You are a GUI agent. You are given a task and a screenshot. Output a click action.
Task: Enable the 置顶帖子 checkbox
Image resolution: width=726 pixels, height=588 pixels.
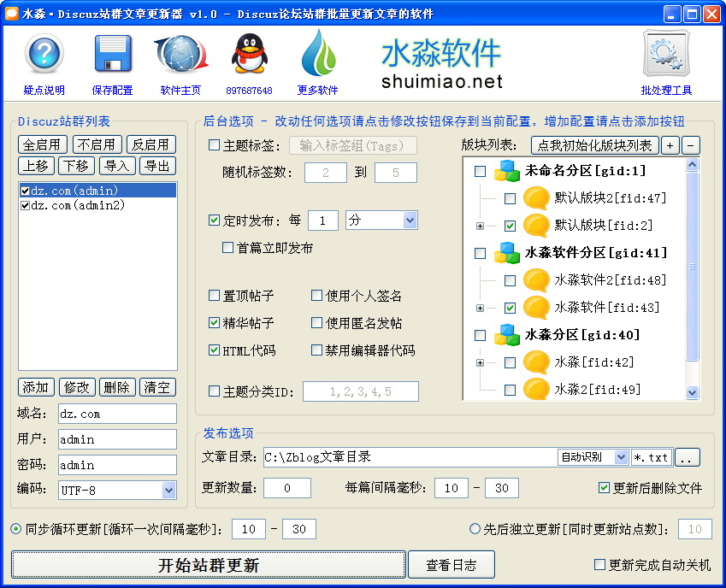(214, 295)
